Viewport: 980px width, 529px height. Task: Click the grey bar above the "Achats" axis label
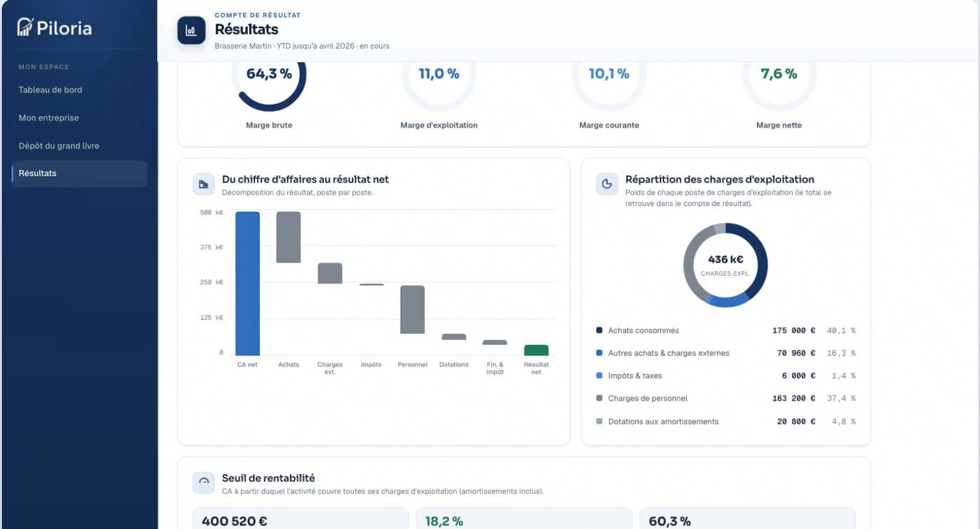click(x=289, y=237)
